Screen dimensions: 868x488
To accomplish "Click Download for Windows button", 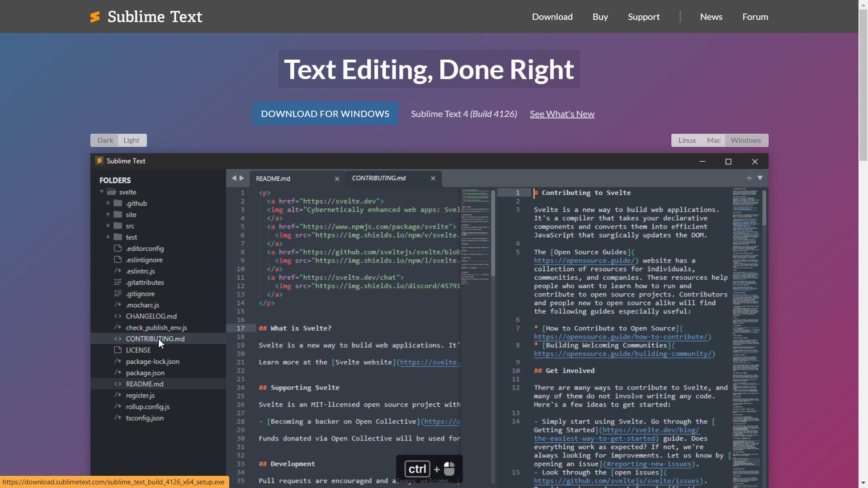I will [x=325, y=114].
